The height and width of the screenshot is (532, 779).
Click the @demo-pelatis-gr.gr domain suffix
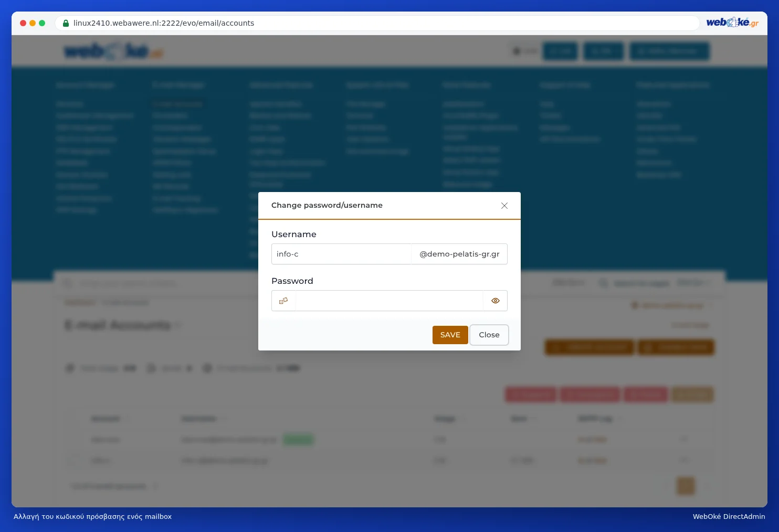click(459, 254)
